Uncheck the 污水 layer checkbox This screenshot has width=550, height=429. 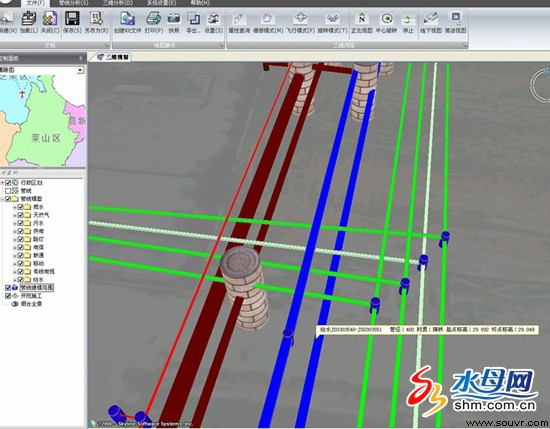pyautogui.click(x=20, y=223)
